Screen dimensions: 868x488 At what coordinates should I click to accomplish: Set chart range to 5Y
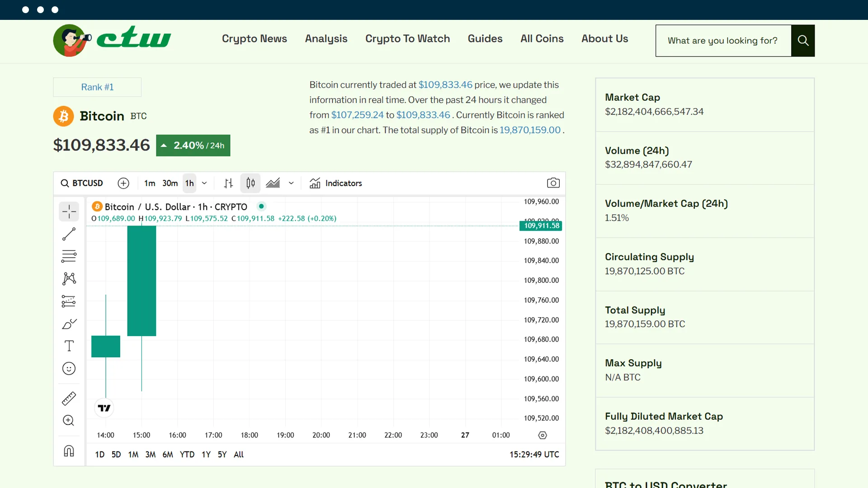point(222,455)
